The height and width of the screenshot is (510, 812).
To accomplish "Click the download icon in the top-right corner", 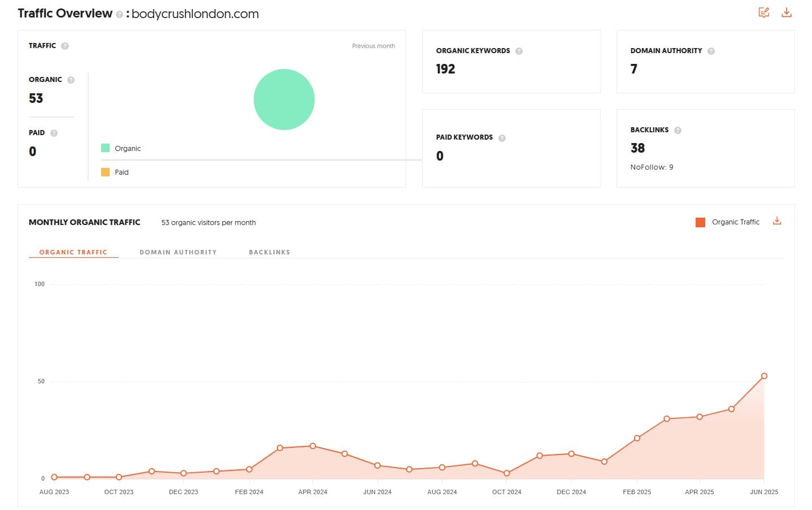I will click(787, 12).
